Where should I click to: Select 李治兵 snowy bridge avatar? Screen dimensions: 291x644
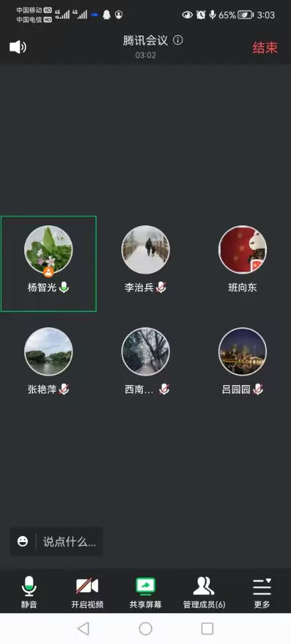145,250
